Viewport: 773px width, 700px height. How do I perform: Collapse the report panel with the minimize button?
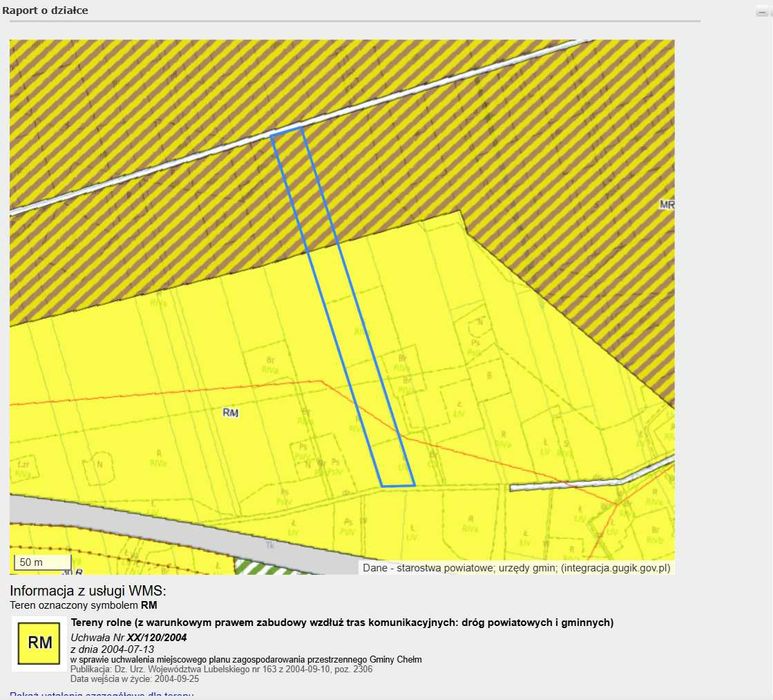762,13
